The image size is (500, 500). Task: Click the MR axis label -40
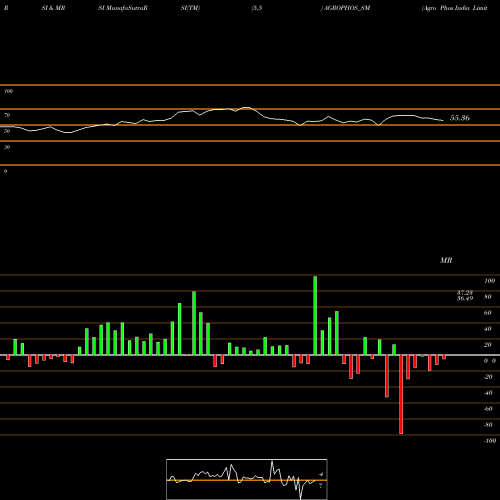488,393
